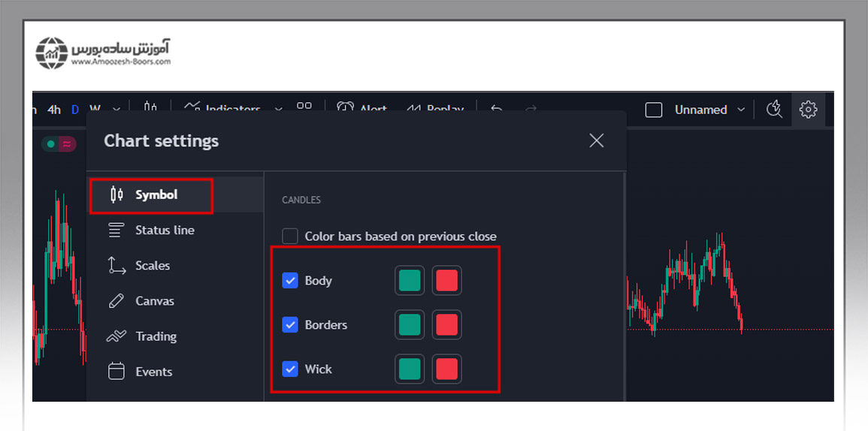This screenshot has height=431, width=868.
Task: Toggle the Wick checkbox
Action: (x=290, y=369)
